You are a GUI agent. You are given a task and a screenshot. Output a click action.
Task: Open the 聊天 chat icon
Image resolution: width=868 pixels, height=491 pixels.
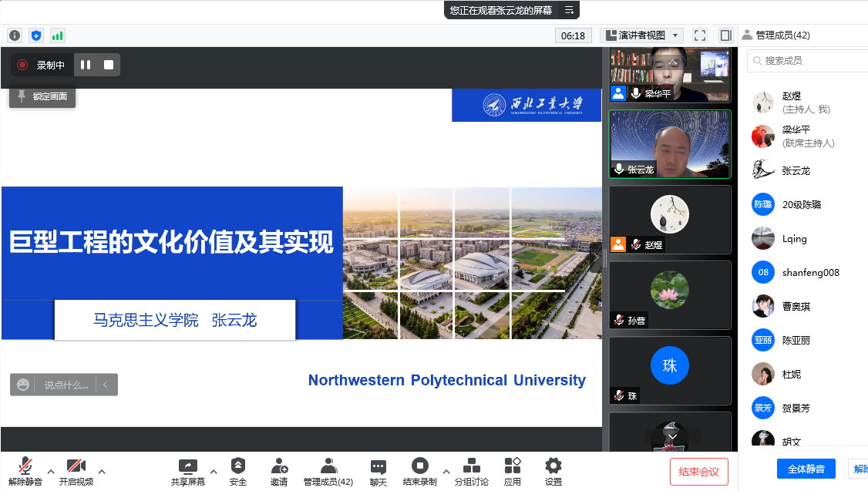(378, 466)
